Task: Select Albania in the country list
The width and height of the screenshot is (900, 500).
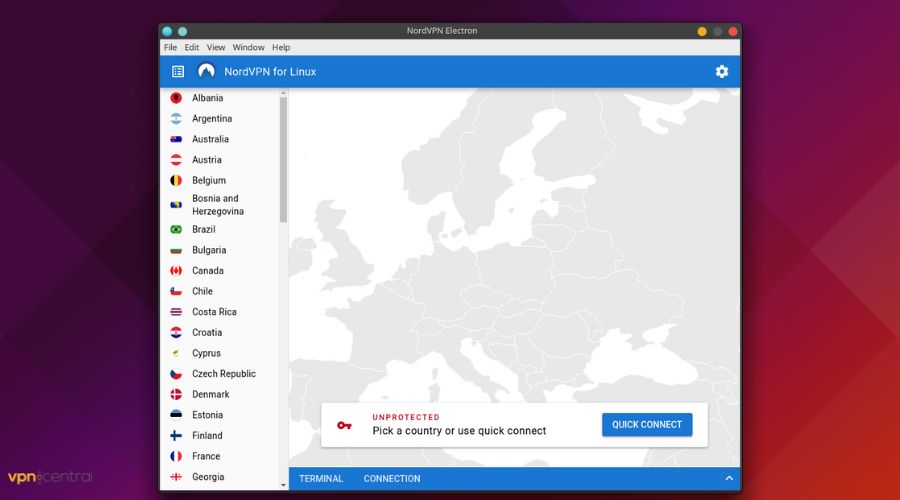Action: 208,98
